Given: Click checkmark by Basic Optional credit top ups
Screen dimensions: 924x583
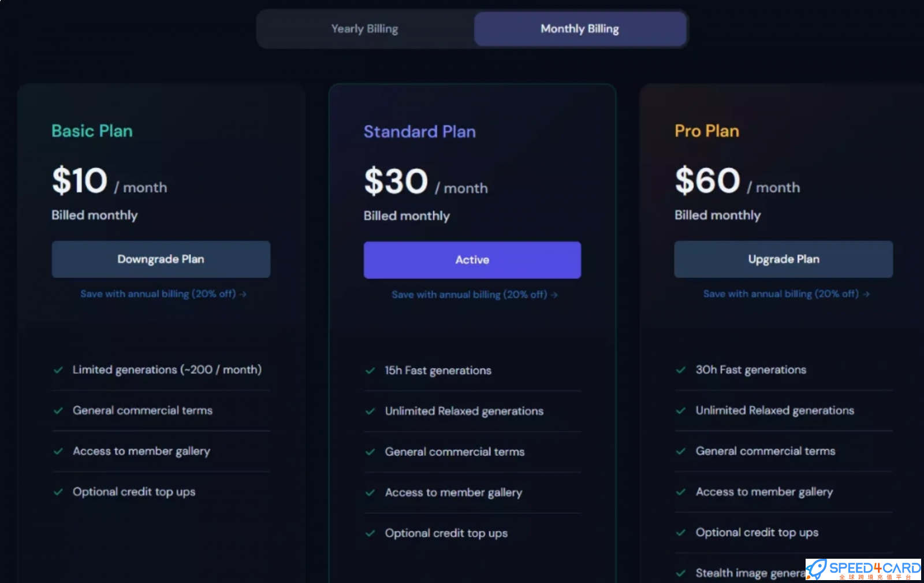Looking at the screenshot, I should pos(58,492).
